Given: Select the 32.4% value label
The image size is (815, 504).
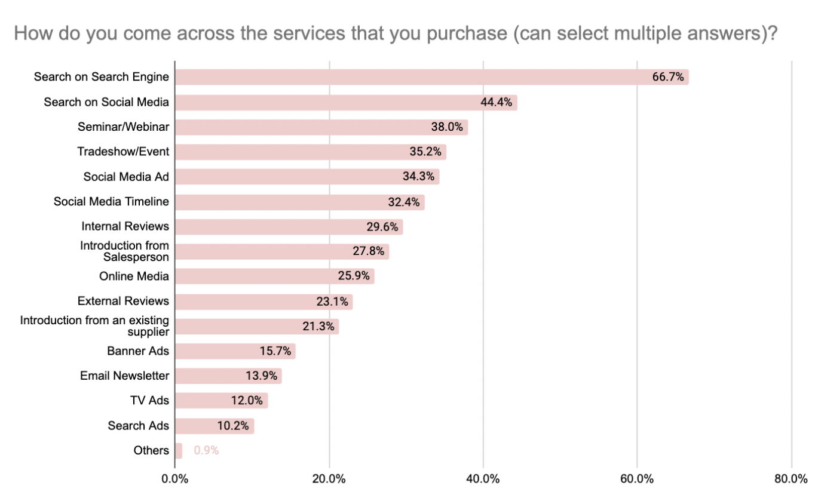Looking at the screenshot, I should [405, 202].
